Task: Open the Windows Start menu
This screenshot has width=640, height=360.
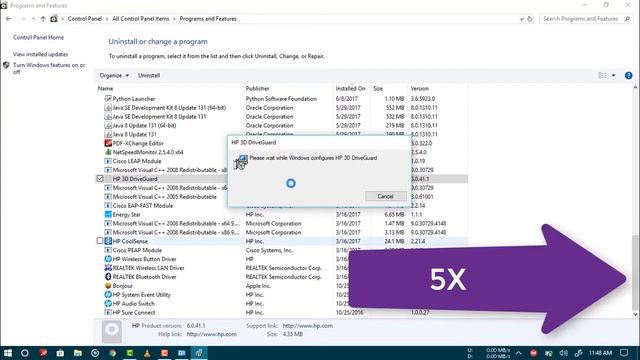Action: 8,353
